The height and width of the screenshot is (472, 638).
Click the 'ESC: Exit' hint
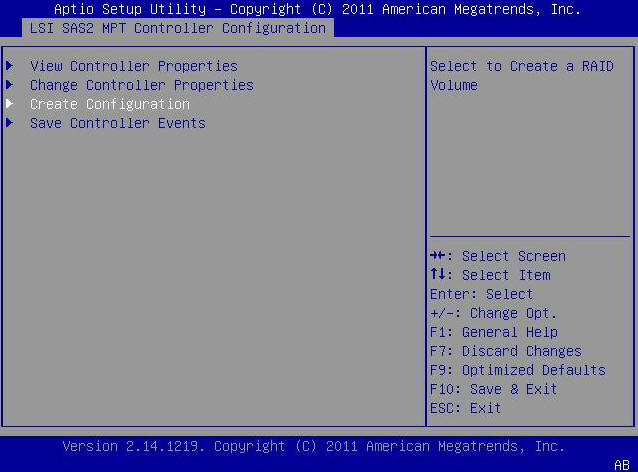coord(465,408)
